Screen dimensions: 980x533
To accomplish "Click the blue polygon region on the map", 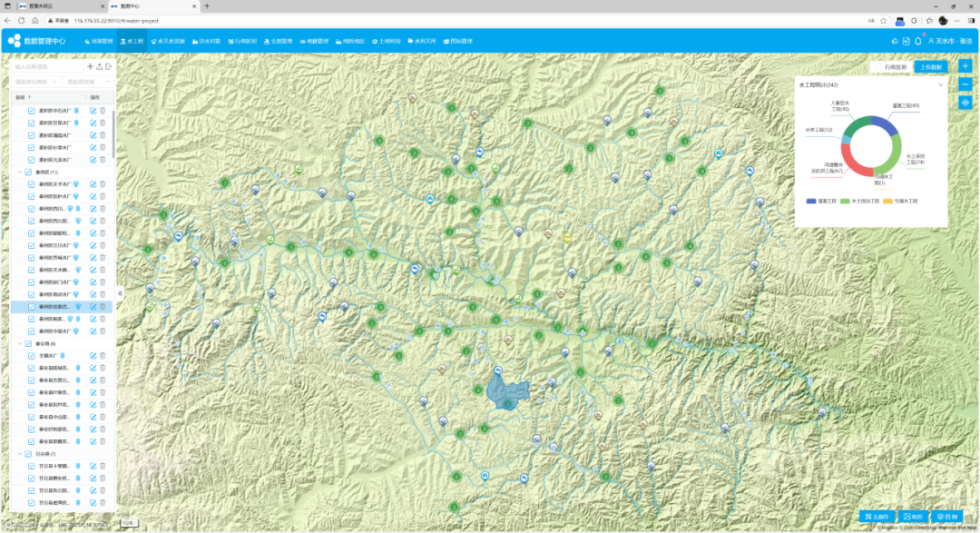I will click(x=507, y=391).
